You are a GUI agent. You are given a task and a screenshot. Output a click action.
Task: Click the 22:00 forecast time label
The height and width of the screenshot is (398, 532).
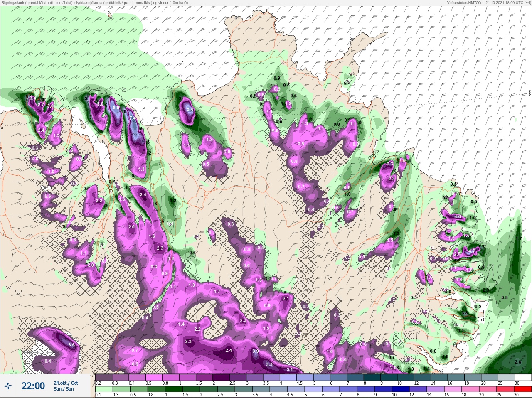click(33, 386)
